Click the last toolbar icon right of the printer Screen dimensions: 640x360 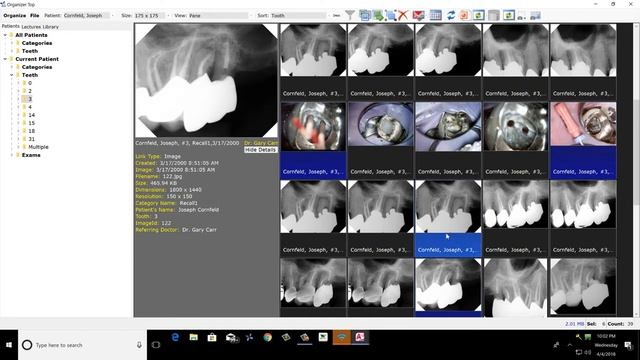(x=535, y=16)
